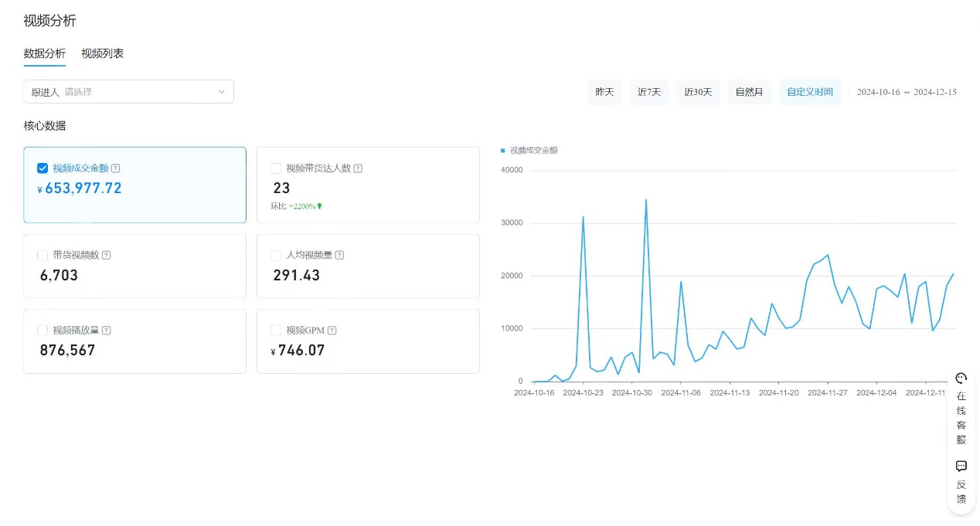
Task: Click help icon beside 视频GPM
Action: [x=332, y=331]
